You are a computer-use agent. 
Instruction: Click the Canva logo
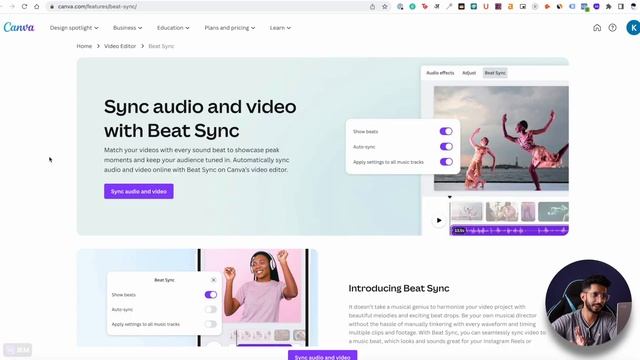pos(19,27)
